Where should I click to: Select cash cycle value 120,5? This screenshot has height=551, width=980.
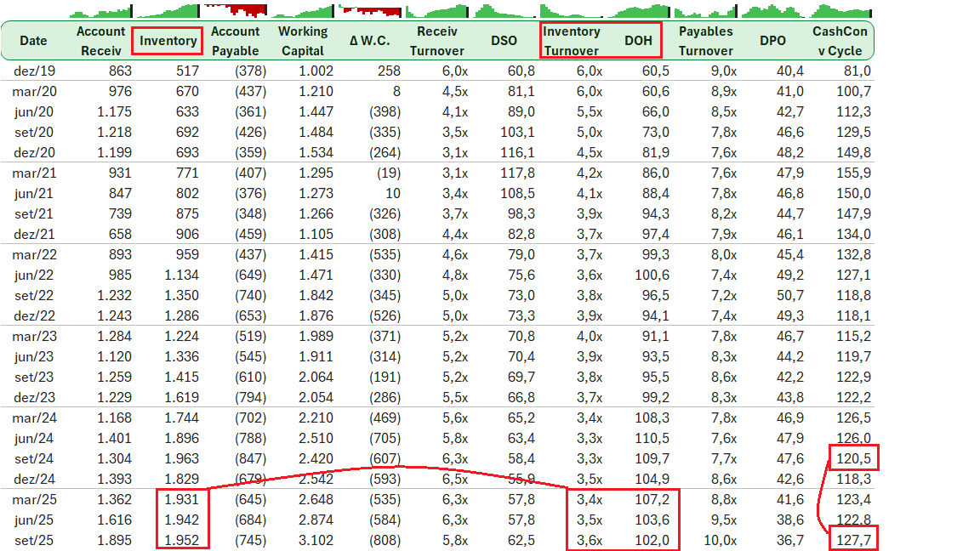coord(853,458)
